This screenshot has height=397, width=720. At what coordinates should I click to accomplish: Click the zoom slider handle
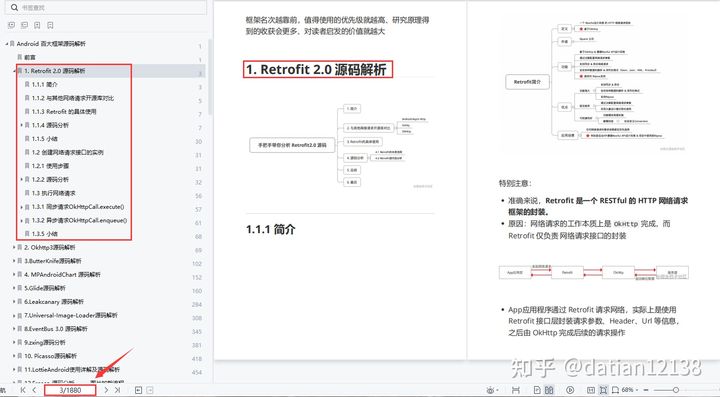pos(675,390)
